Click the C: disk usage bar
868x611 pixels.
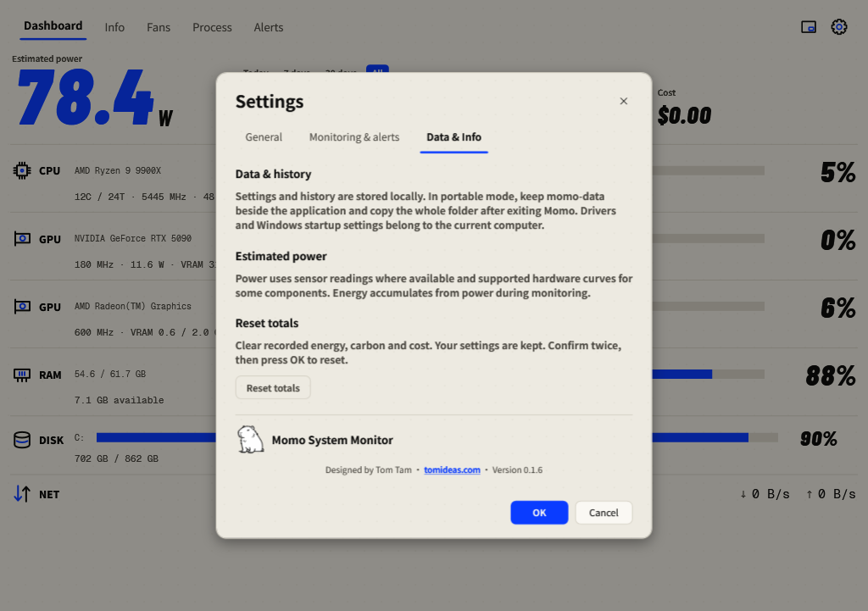[715, 438]
